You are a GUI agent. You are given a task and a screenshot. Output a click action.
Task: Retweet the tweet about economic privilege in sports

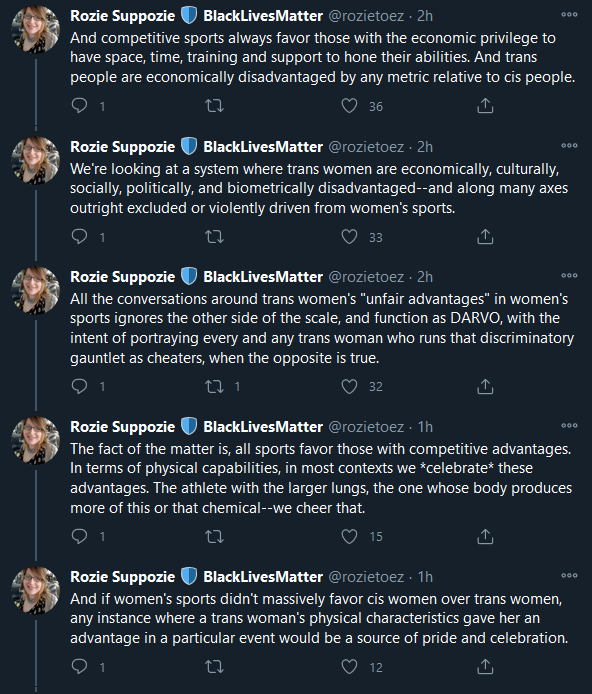click(215, 106)
